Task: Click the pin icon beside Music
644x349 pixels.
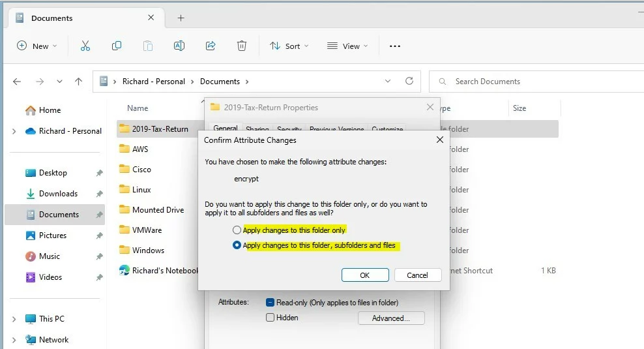Action: coord(99,256)
